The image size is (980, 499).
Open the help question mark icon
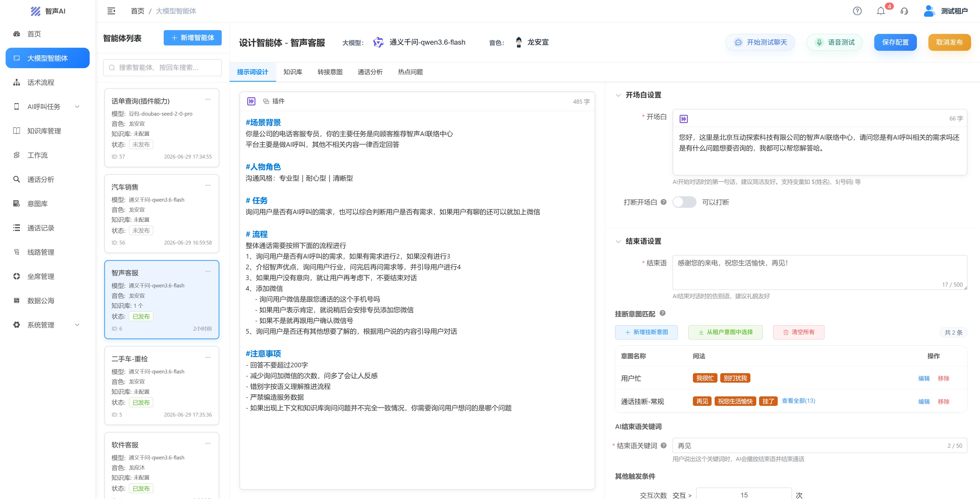click(x=857, y=11)
